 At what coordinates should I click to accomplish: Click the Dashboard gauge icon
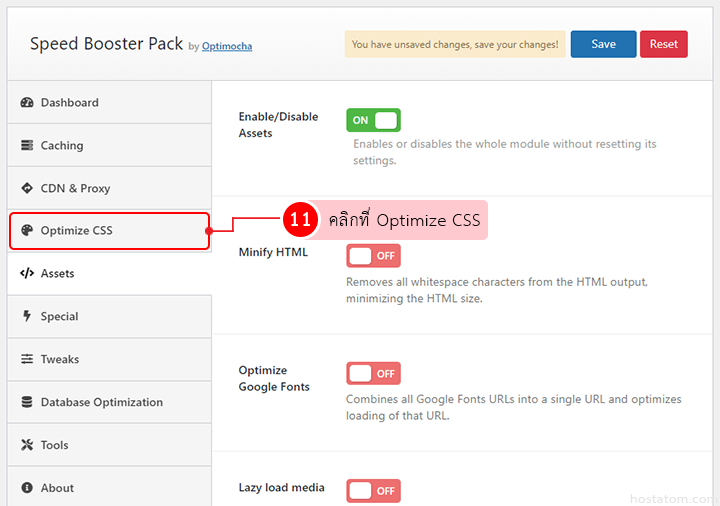pyautogui.click(x=27, y=103)
